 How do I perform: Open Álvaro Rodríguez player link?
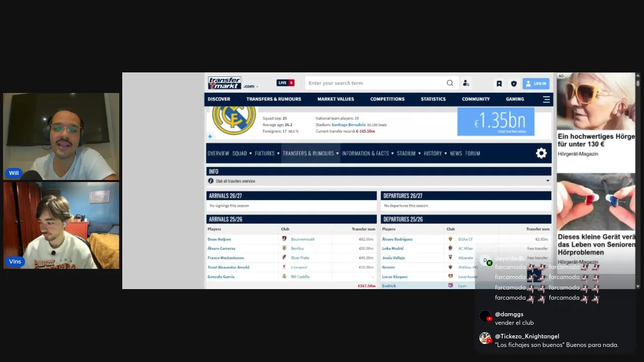(397, 239)
